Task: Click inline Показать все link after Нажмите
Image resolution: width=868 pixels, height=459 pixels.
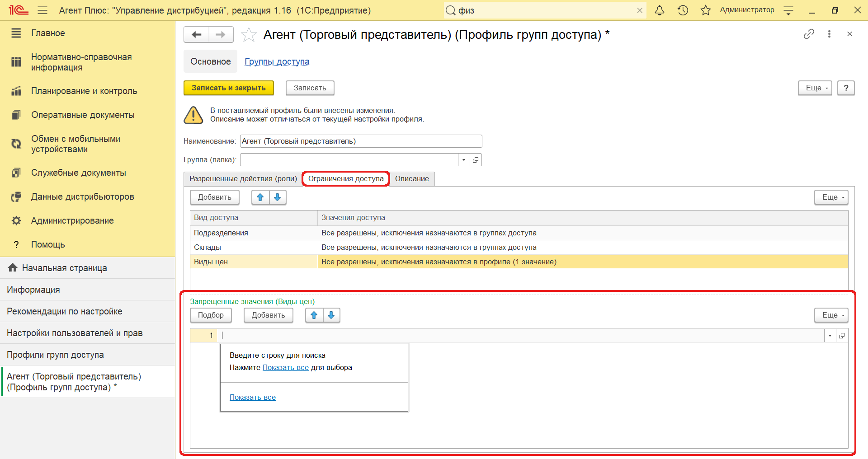Action: [x=286, y=367]
